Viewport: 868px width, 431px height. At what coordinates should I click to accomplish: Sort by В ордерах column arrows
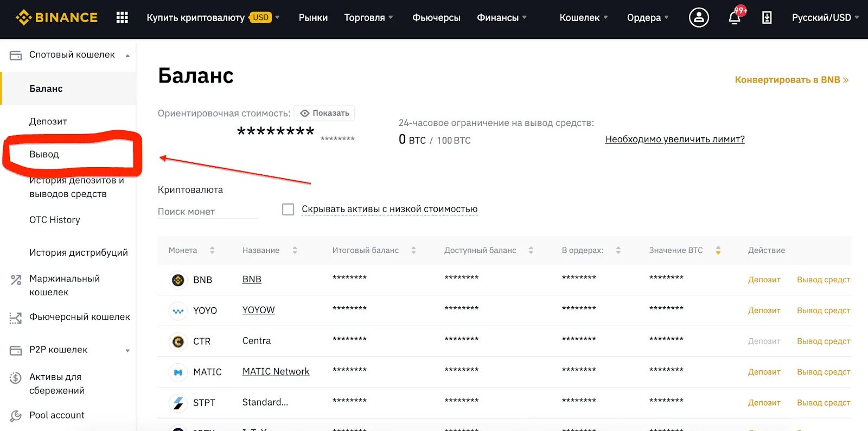coord(618,250)
